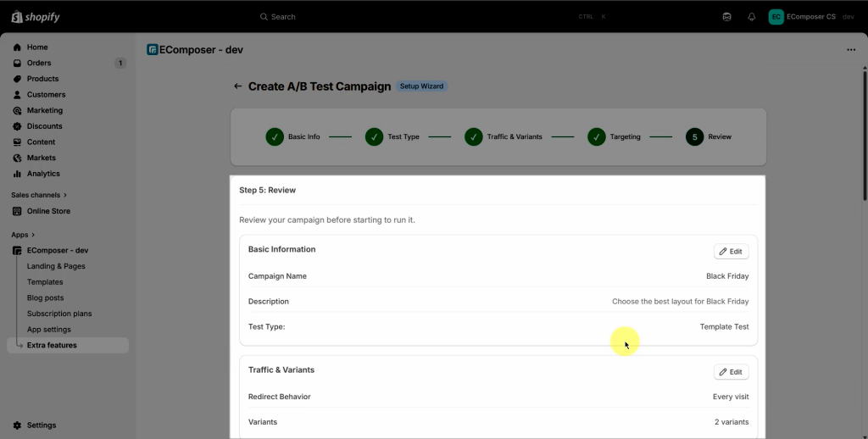868x439 pixels.
Task: Select the Traffic & Variants step
Action: [x=474, y=136]
